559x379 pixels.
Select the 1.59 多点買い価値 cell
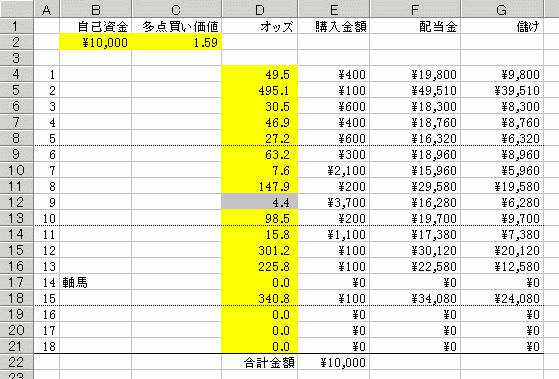(x=177, y=42)
